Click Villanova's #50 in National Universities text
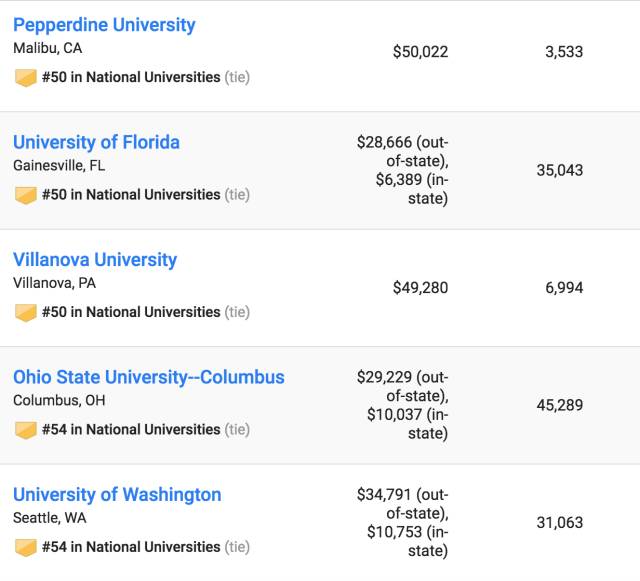The image size is (640, 581). click(x=131, y=312)
